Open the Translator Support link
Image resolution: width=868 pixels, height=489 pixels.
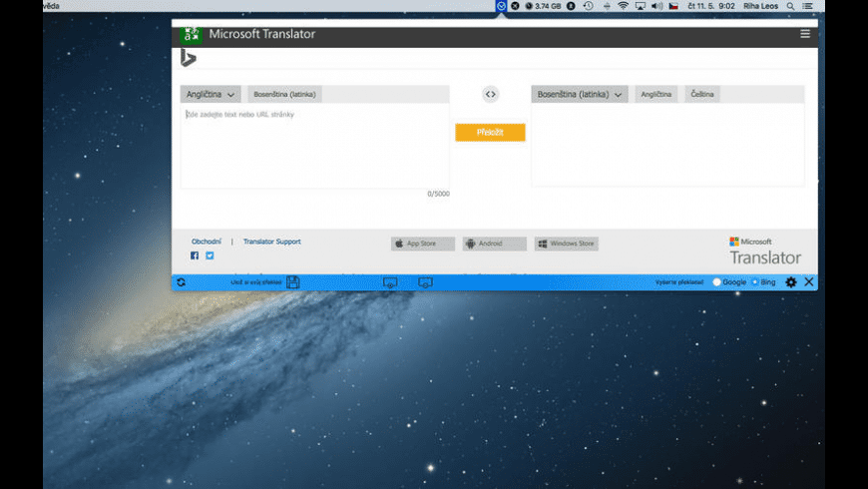point(271,242)
